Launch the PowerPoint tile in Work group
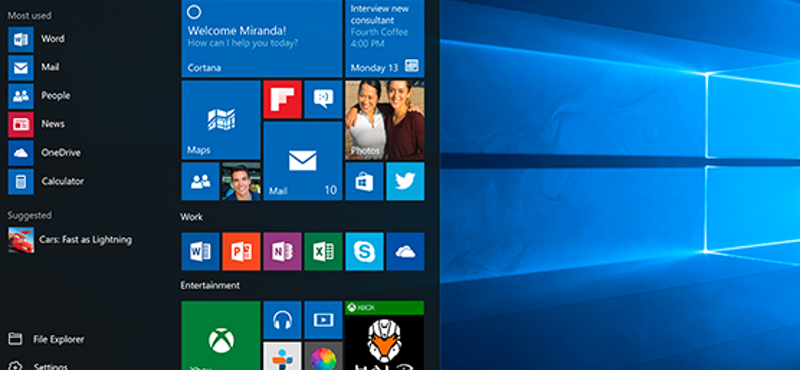Viewport: 800px width, 370px height. [x=241, y=252]
